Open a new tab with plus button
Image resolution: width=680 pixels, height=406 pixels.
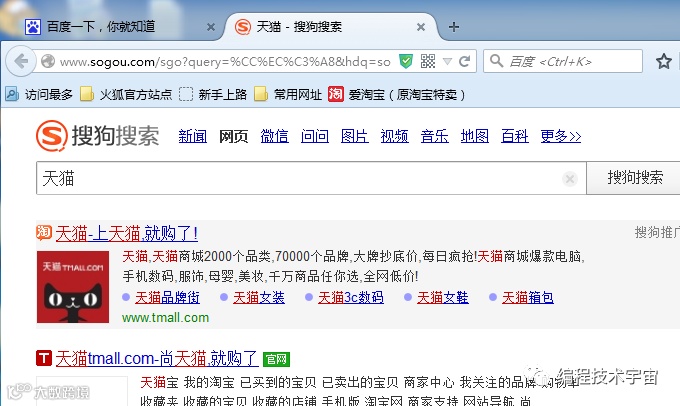coord(454,27)
